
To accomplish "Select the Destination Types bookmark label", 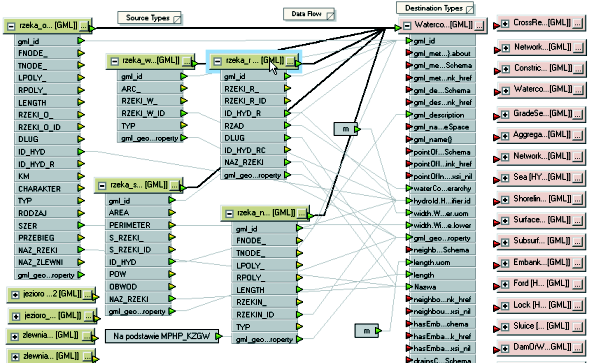I will click(433, 8).
